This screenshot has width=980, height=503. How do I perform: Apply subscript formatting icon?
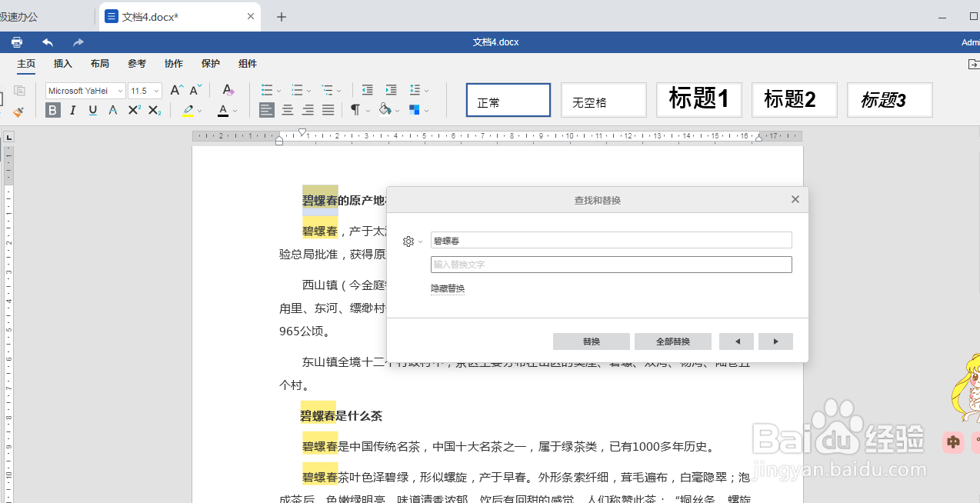point(153,111)
